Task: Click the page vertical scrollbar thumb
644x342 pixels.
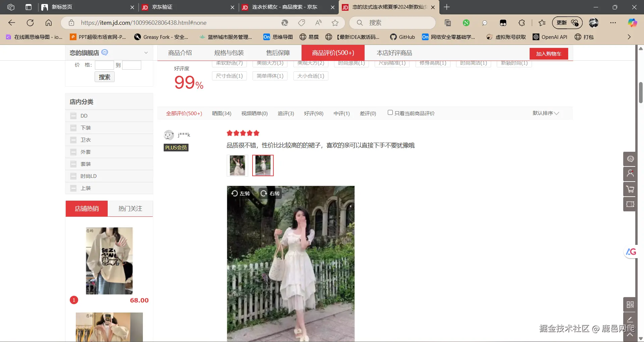Action: point(641,93)
